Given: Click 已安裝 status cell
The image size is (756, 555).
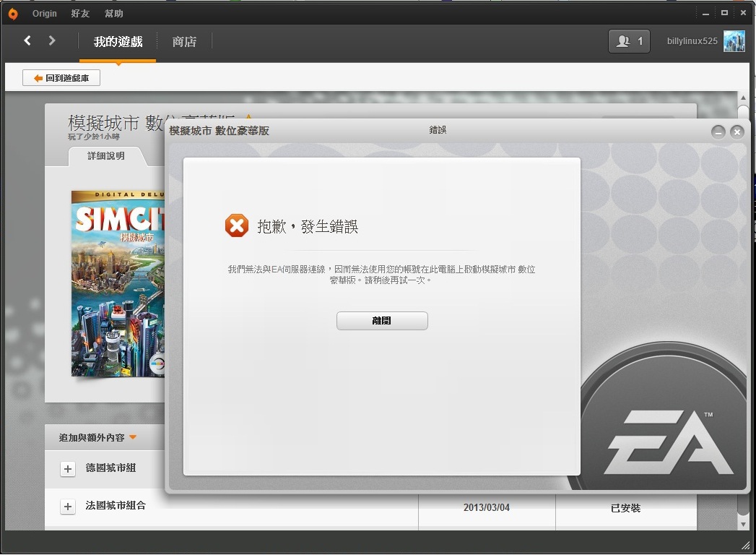Looking at the screenshot, I should coord(625,508).
